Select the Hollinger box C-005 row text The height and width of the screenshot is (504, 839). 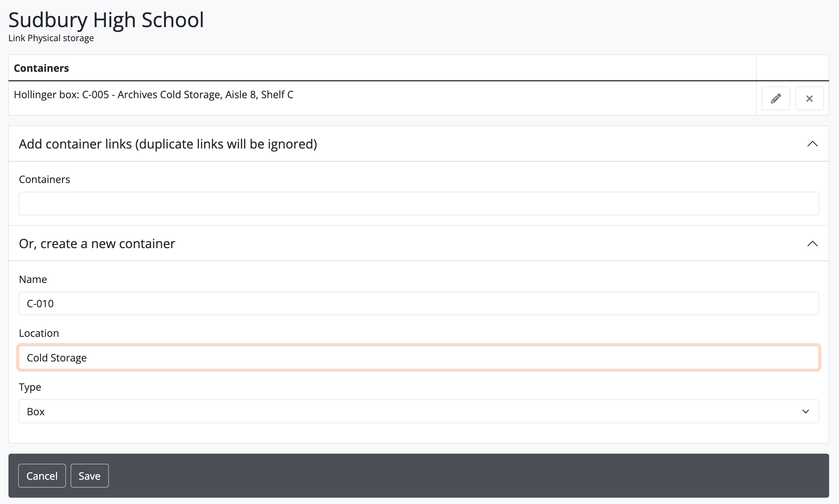pyautogui.click(x=153, y=94)
